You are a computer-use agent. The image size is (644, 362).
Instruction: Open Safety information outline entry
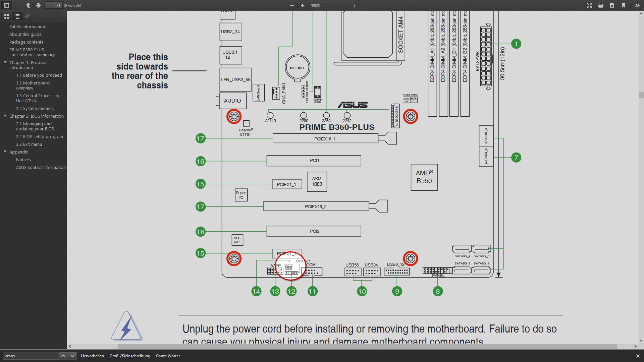point(27,26)
